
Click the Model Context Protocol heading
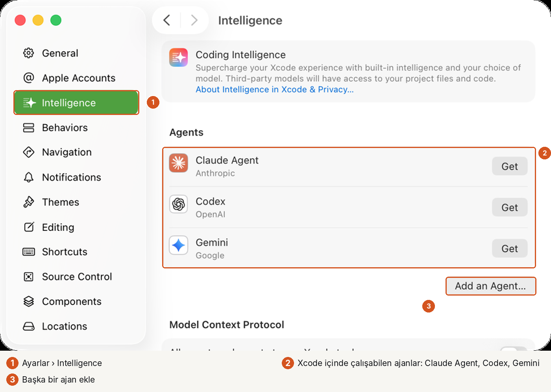point(227,325)
